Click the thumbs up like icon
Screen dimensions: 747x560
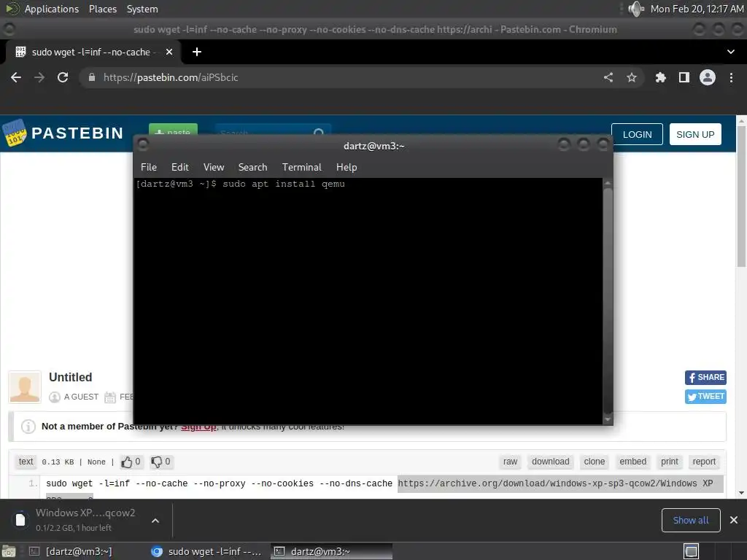pyautogui.click(x=126, y=462)
